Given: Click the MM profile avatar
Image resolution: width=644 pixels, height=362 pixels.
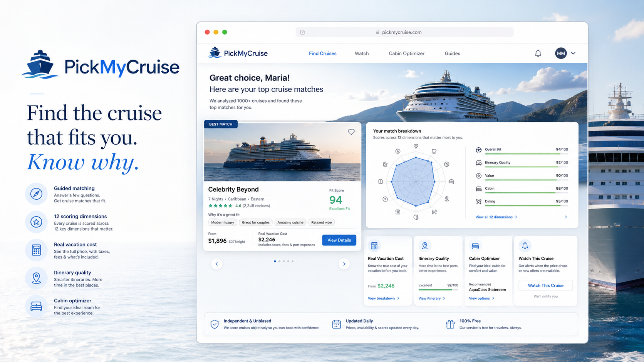Looking at the screenshot, I should [x=561, y=53].
